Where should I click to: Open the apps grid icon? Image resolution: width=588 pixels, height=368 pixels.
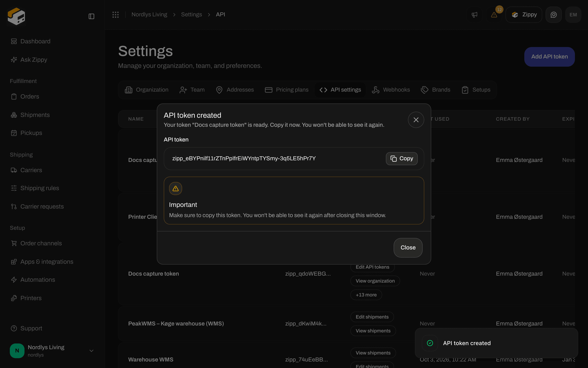[x=115, y=15]
